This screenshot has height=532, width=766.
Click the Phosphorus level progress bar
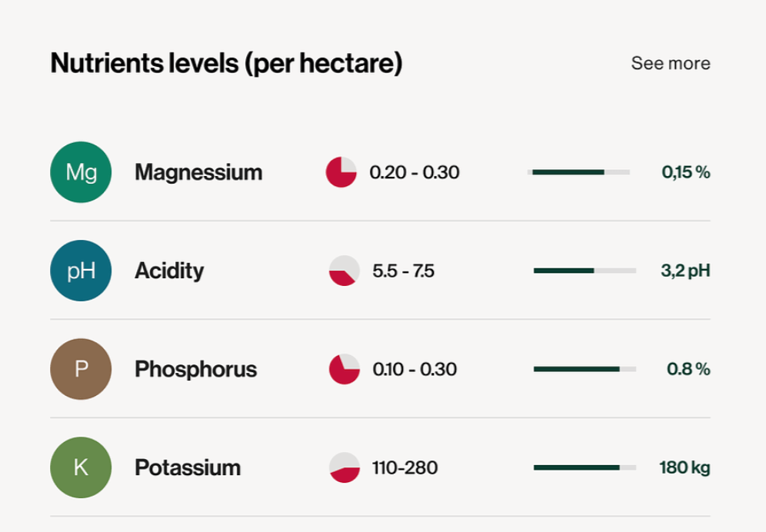(584, 369)
